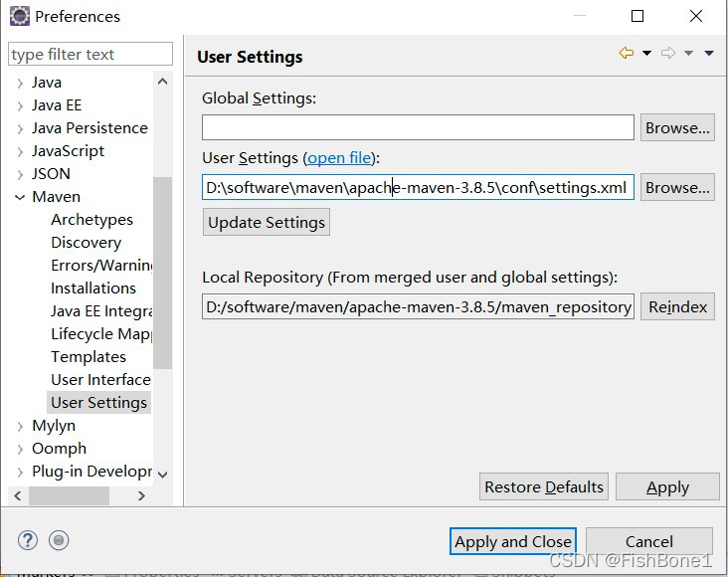Image resolution: width=728 pixels, height=577 pixels.
Task: Click horizontal scrollbar left arrow
Action: [18, 495]
